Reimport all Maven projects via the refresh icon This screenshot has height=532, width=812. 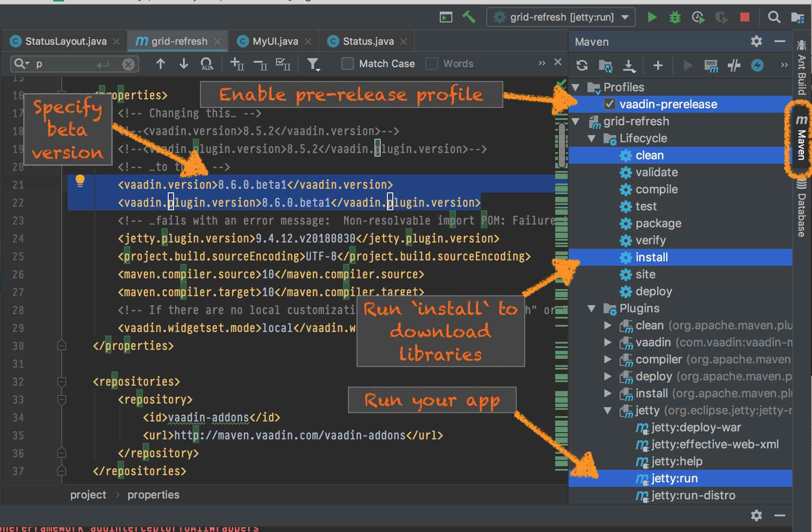pyautogui.click(x=582, y=66)
